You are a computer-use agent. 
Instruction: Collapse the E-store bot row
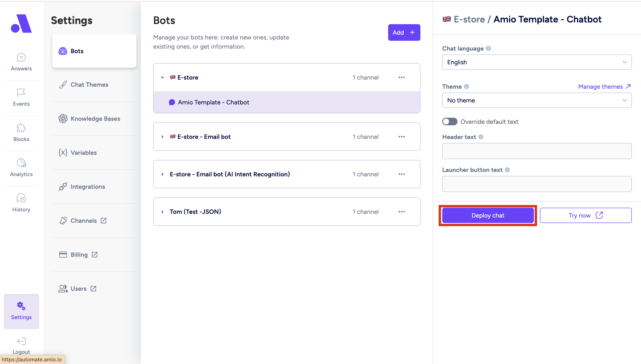coord(162,78)
